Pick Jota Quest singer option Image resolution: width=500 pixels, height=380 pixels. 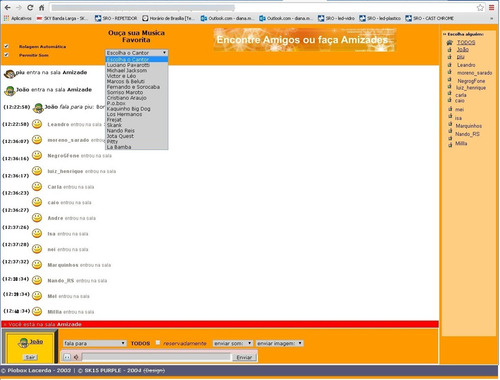[x=137, y=136]
